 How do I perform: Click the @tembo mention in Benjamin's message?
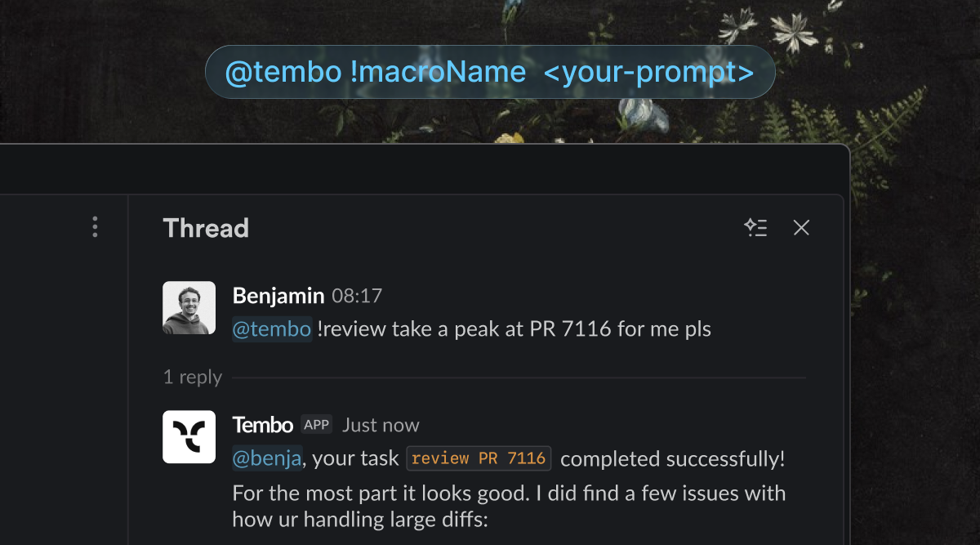(x=272, y=329)
